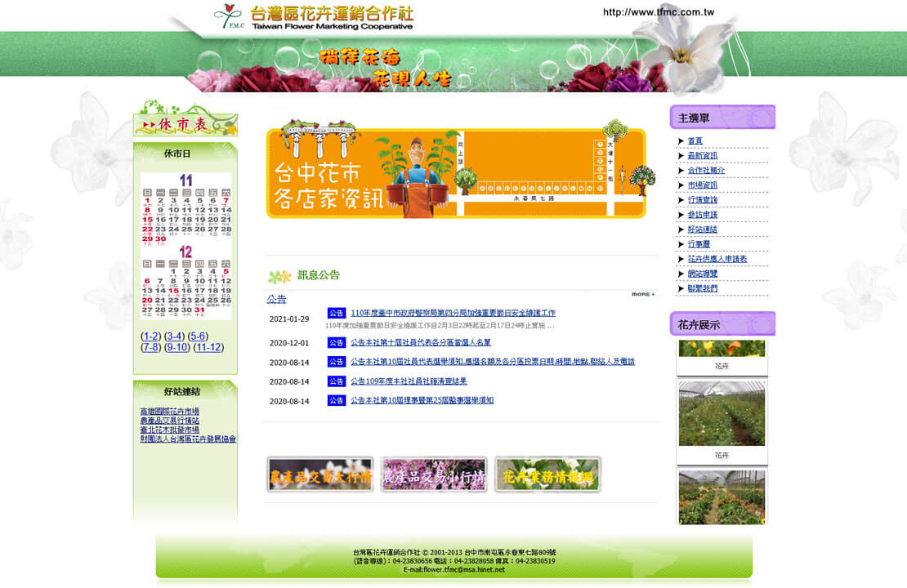907x588 pixels.
Task: Click the 公告 tag on the 2021-01-29 row
Action: point(336,313)
